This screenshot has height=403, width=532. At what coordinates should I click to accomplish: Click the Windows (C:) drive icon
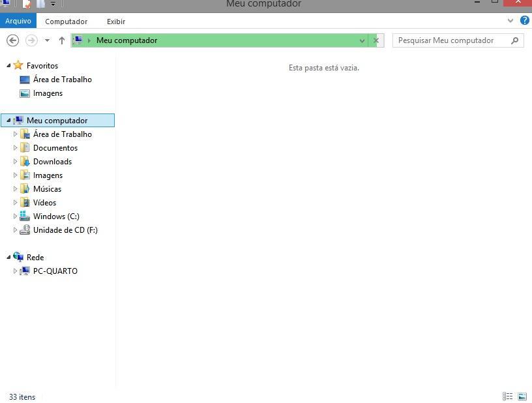25,216
